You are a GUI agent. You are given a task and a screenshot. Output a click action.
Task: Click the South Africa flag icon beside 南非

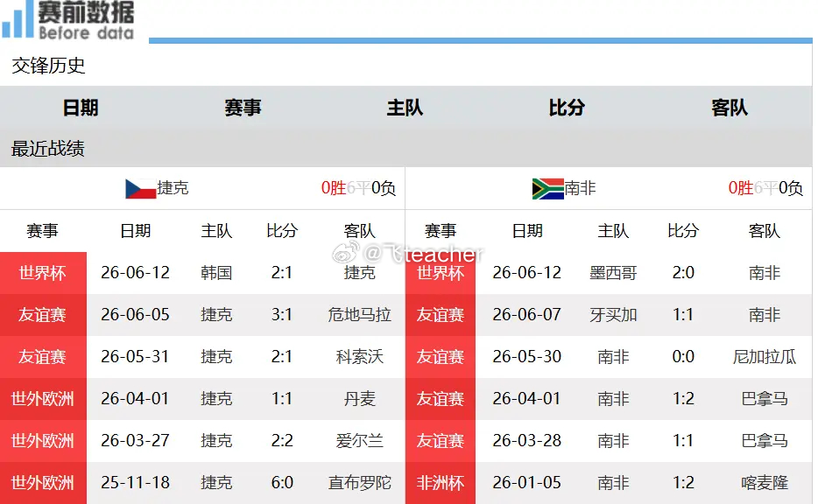click(x=547, y=189)
